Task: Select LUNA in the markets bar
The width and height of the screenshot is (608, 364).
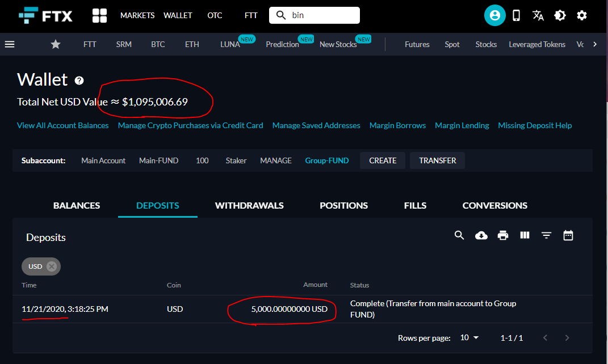Action: coord(230,44)
